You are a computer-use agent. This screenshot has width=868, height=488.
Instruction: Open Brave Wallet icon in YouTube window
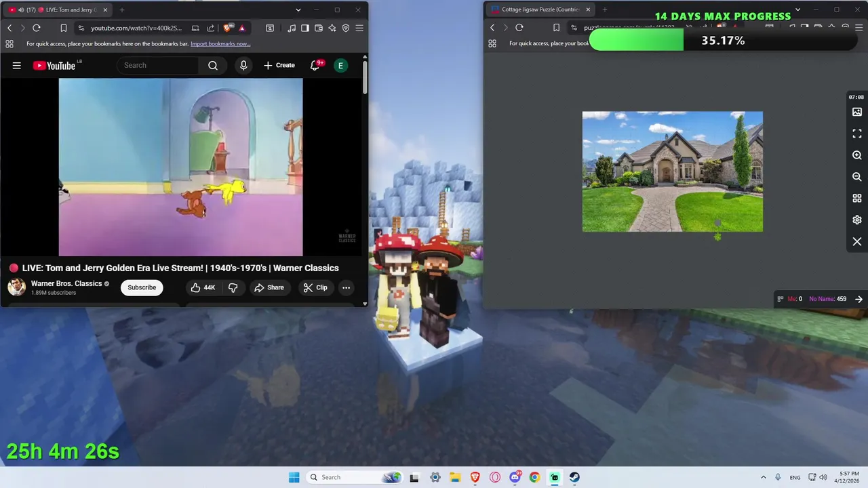tap(319, 28)
